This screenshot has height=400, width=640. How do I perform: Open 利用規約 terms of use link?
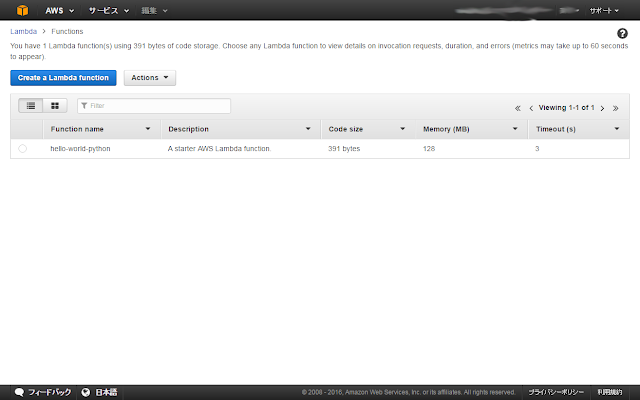point(610,392)
